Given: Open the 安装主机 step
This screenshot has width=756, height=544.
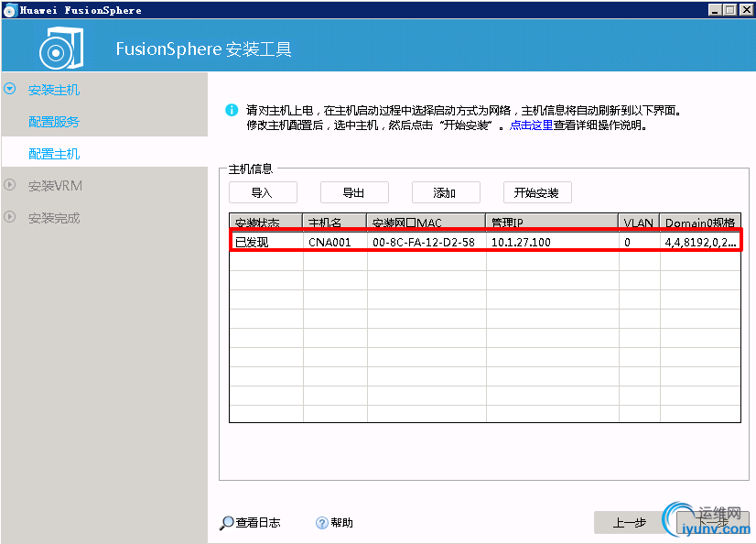Looking at the screenshot, I should [54, 90].
